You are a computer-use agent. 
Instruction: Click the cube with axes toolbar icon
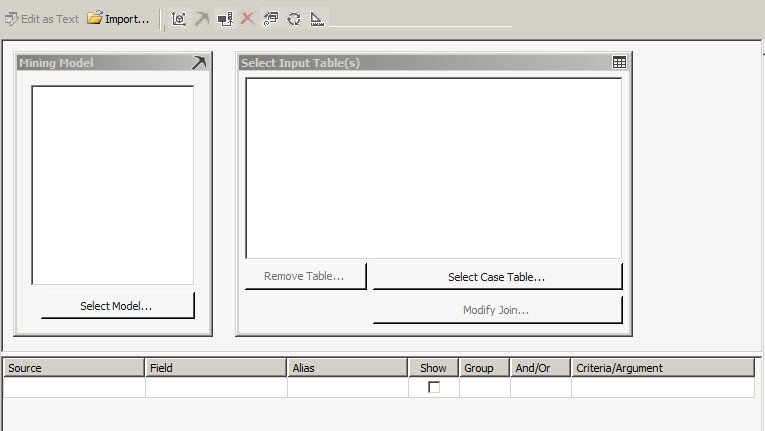tap(179, 19)
